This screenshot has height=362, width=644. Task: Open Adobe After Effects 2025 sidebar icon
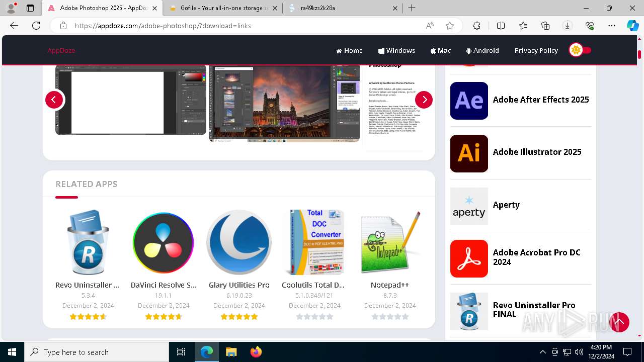point(469,101)
